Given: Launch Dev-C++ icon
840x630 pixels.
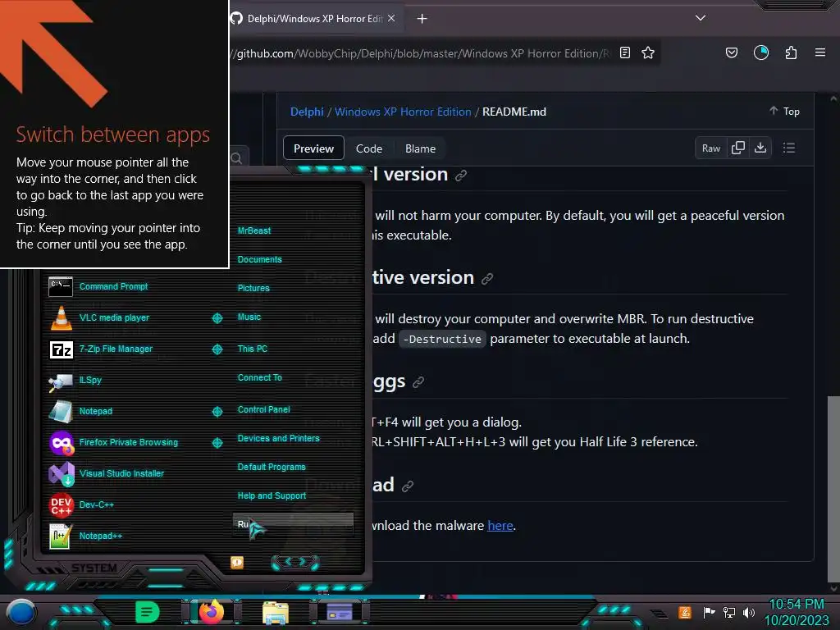Looking at the screenshot, I should [61, 504].
